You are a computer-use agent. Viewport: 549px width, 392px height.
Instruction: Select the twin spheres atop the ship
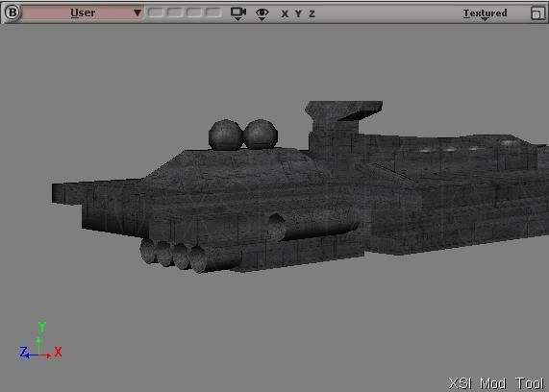coord(243,135)
